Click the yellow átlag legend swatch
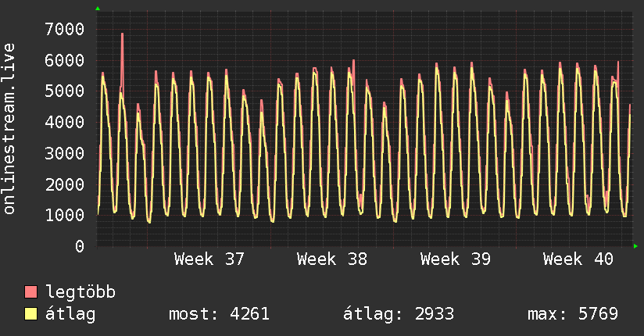Image resolution: width=644 pixels, height=336 pixels. pyautogui.click(x=30, y=313)
